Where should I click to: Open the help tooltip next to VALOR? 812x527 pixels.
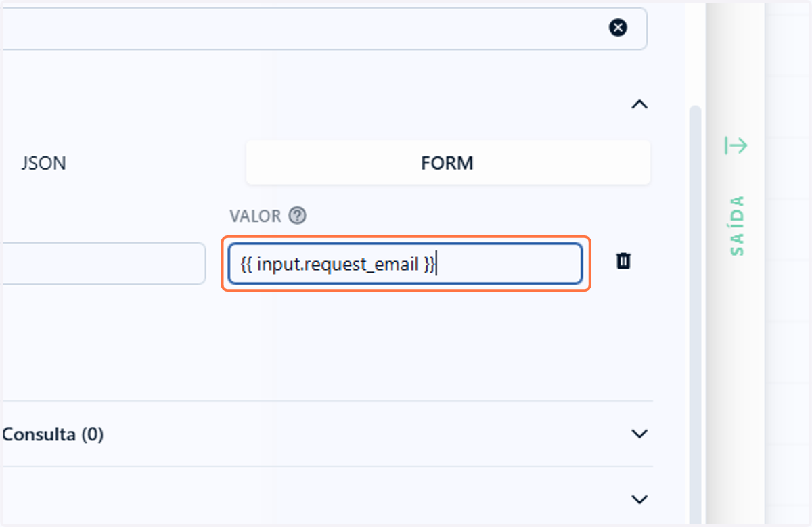(x=297, y=216)
